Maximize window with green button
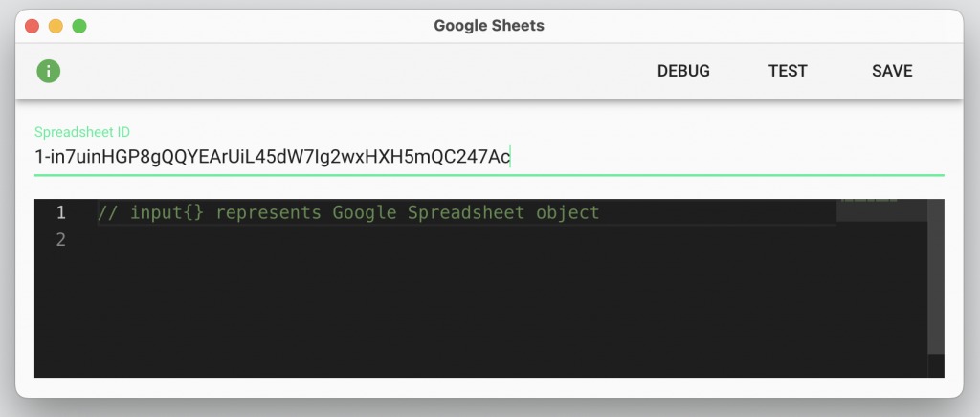 79,26
